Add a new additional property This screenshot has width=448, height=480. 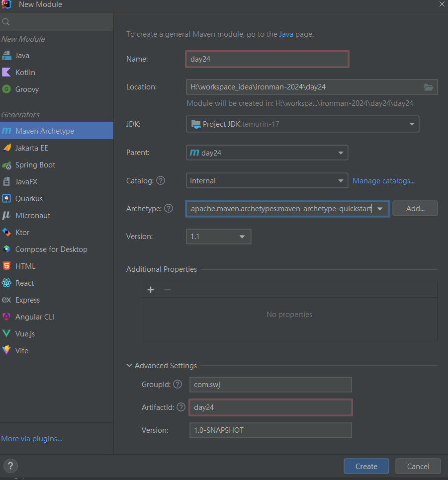151,290
